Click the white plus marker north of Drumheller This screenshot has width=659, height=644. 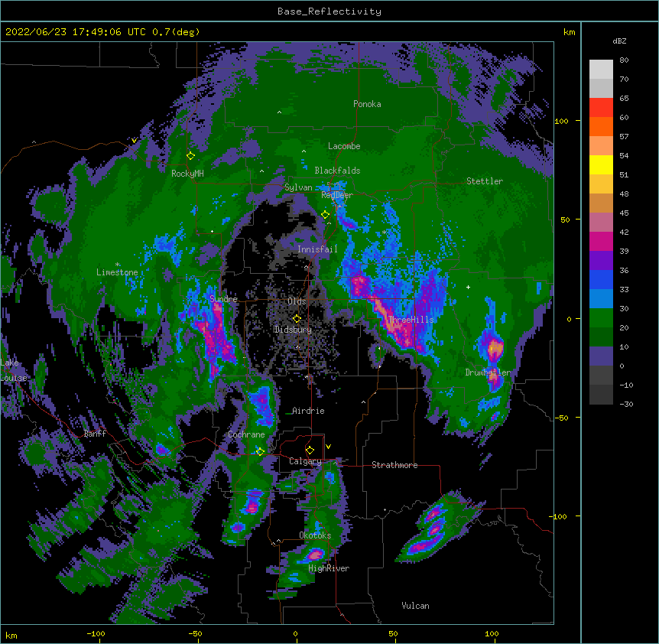click(x=468, y=287)
